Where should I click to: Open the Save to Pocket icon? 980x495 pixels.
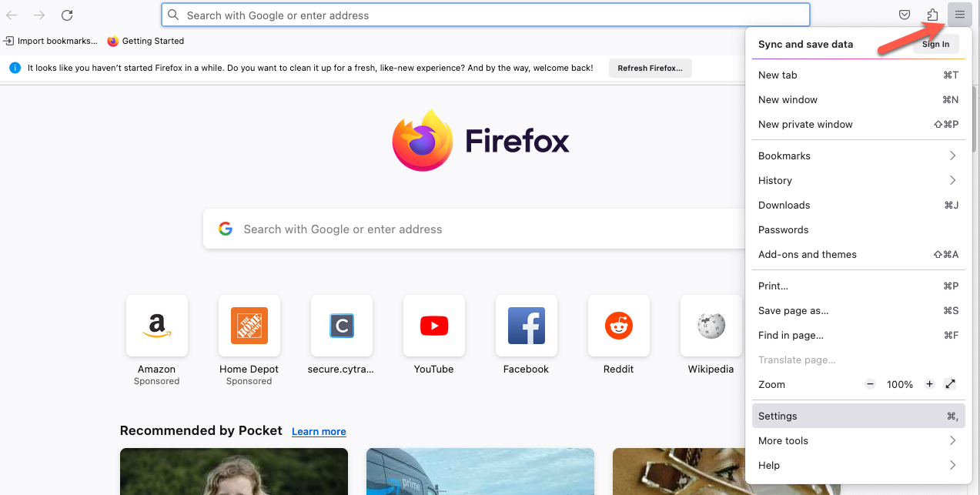905,15
